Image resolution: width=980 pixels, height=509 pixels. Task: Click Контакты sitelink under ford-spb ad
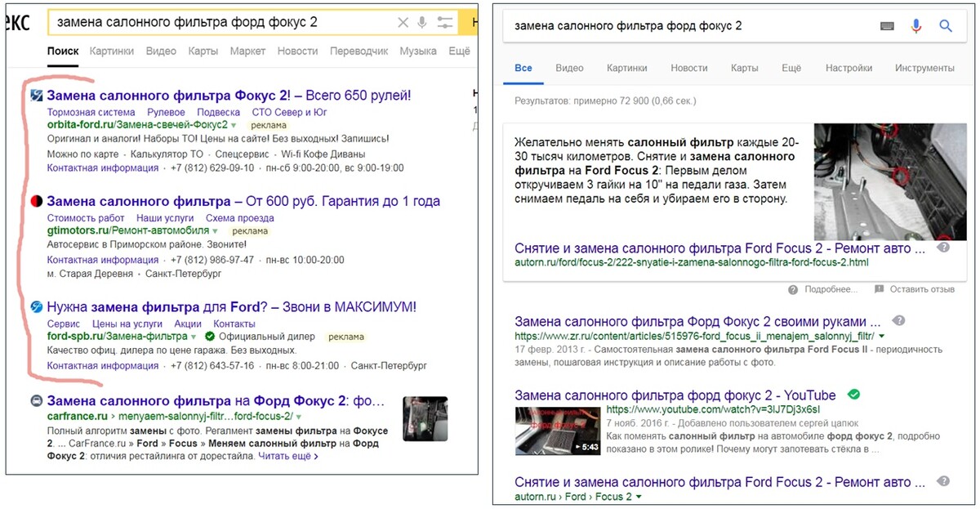(234, 324)
